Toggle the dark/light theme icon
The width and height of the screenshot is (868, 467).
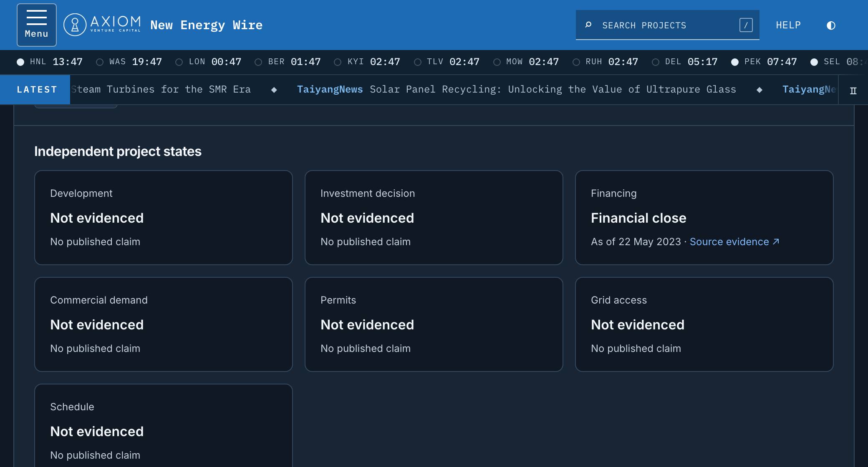pyautogui.click(x=831, y=25)
